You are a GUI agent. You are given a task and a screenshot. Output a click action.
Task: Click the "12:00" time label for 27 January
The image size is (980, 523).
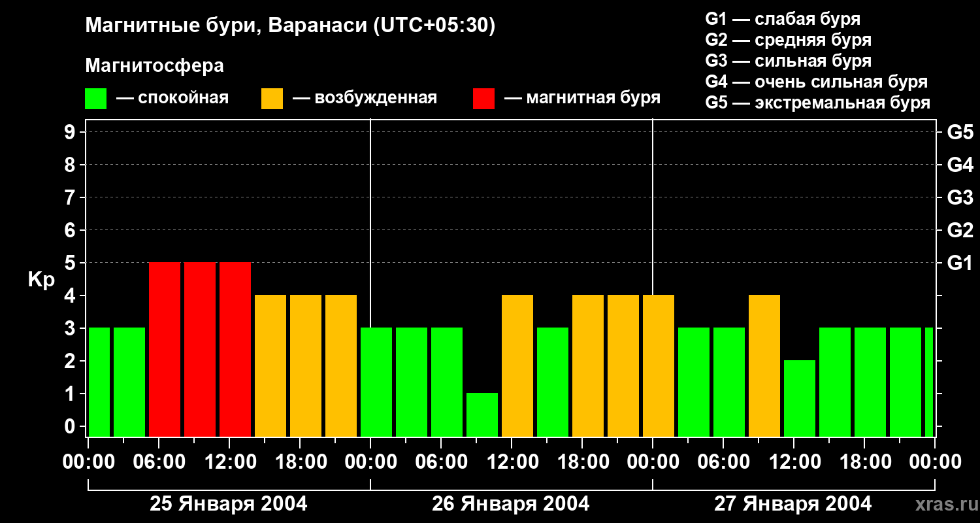coord(794,462)
